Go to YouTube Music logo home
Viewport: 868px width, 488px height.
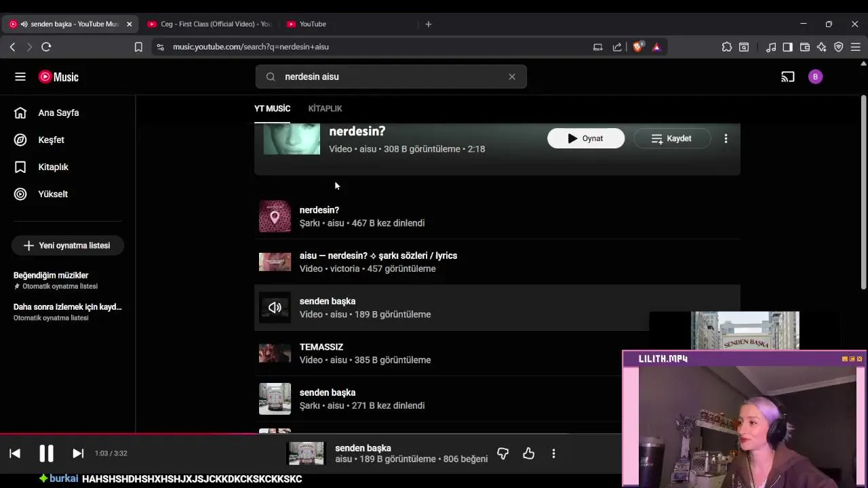click(x=58, y=77)
